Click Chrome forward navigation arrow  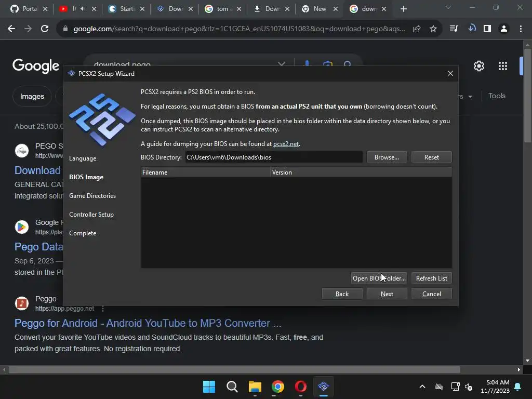pyautogui.click(x=28, y=29)
